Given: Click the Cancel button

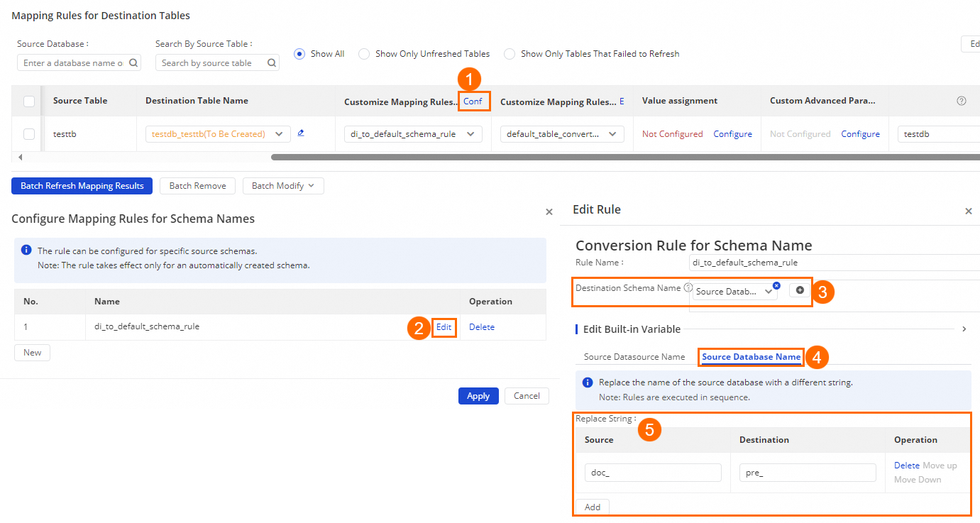Looking at the screenshot, I should click(527, 396).
